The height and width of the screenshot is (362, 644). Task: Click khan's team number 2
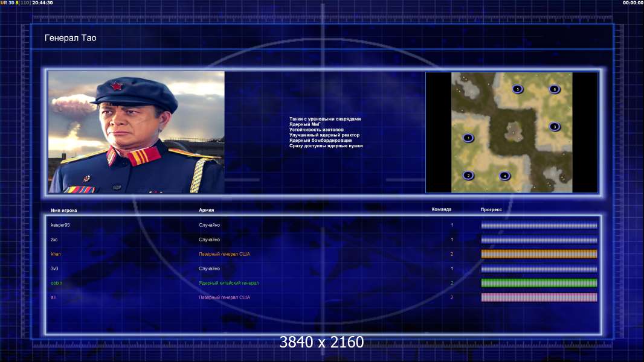tap(452, 254)
